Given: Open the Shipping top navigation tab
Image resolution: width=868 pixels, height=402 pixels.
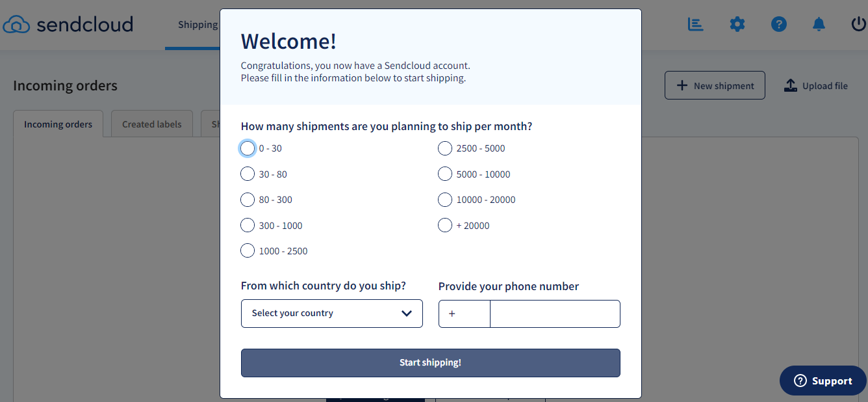Looking at the screenshot, I should click(198, 25).
